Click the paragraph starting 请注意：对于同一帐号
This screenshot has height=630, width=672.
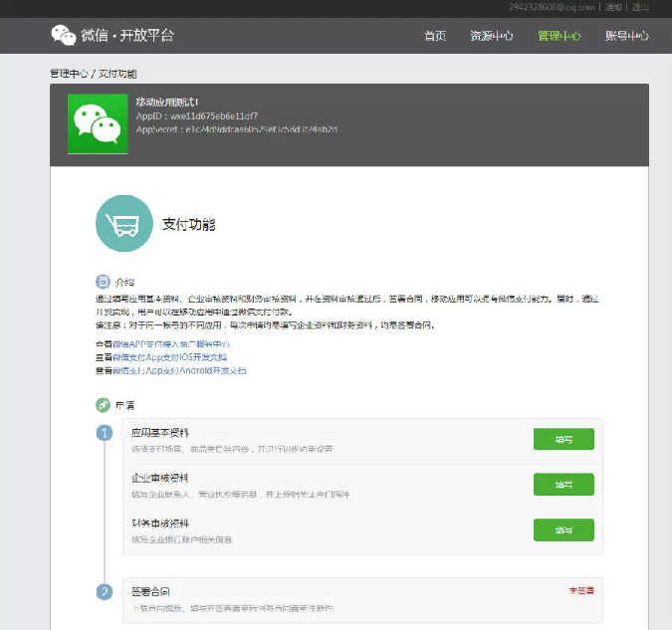pyautogui.click(x=266, y=325)
